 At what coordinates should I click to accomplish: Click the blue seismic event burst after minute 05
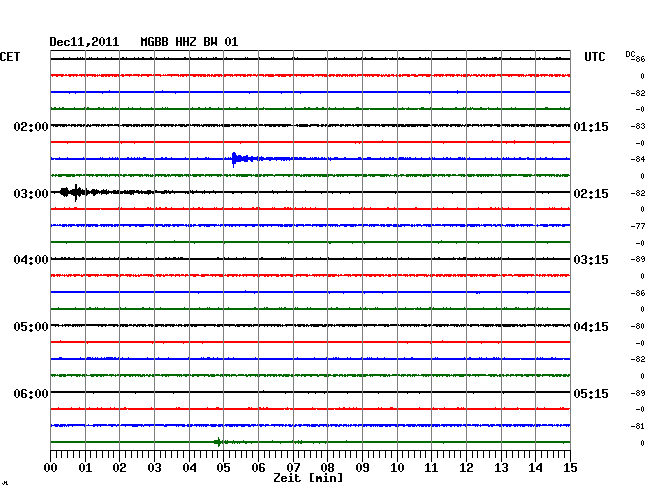[x=245, y=159]
